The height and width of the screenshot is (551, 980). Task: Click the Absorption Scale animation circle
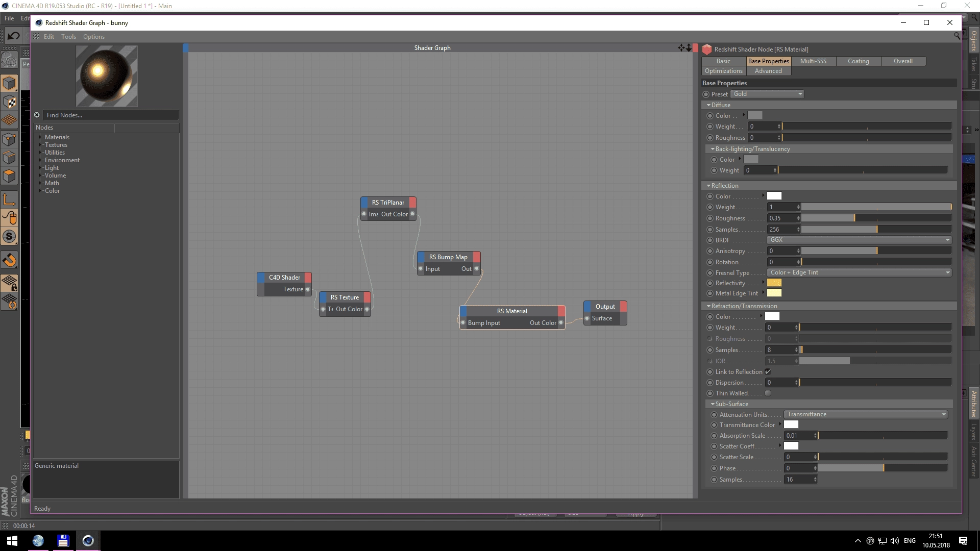coord(714,436)
